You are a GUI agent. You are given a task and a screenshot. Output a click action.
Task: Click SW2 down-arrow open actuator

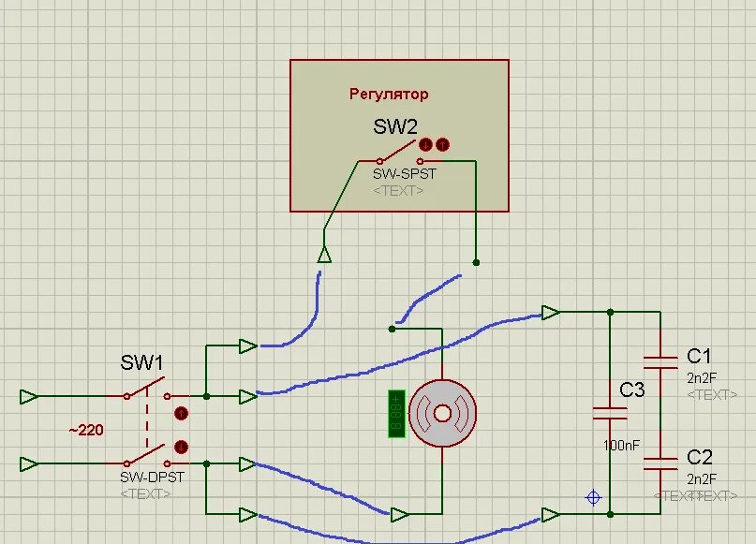click(x=425, y=144)
